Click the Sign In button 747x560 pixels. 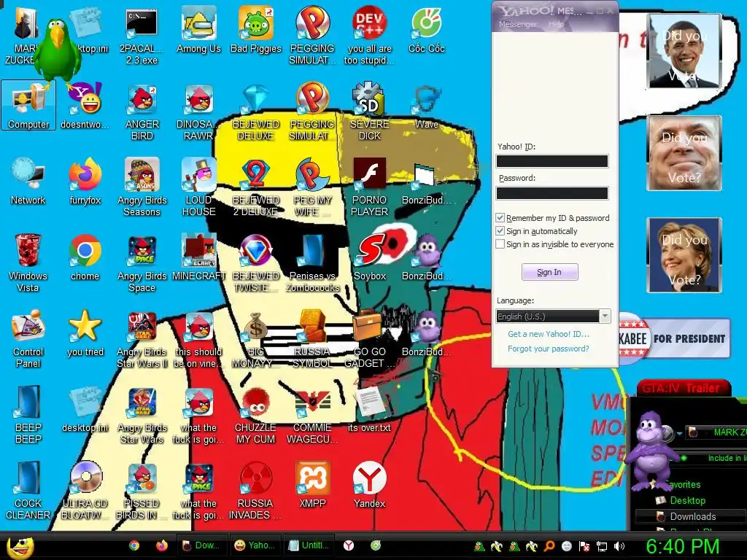tap(550, 272)
